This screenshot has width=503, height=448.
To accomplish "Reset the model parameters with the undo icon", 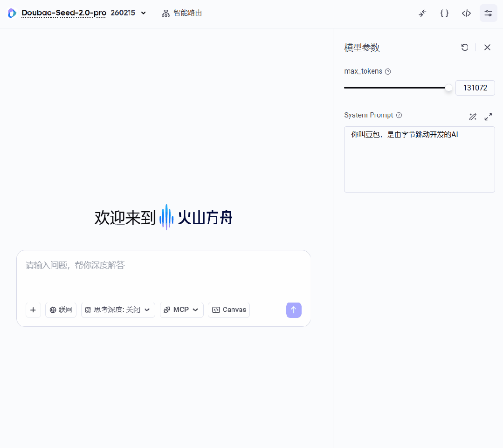I will click(x=464, y=47).
